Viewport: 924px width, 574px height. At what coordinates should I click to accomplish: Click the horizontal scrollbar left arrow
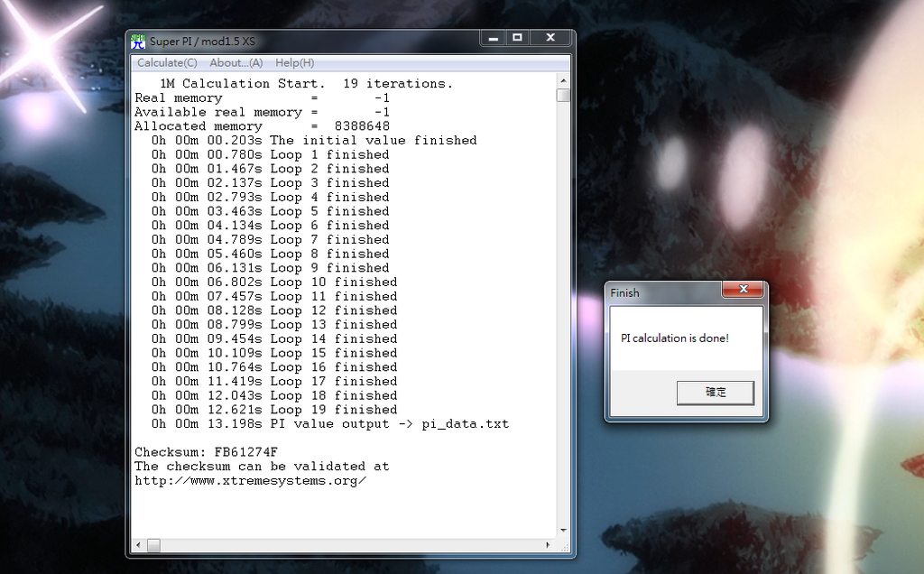tap(139, 545)
